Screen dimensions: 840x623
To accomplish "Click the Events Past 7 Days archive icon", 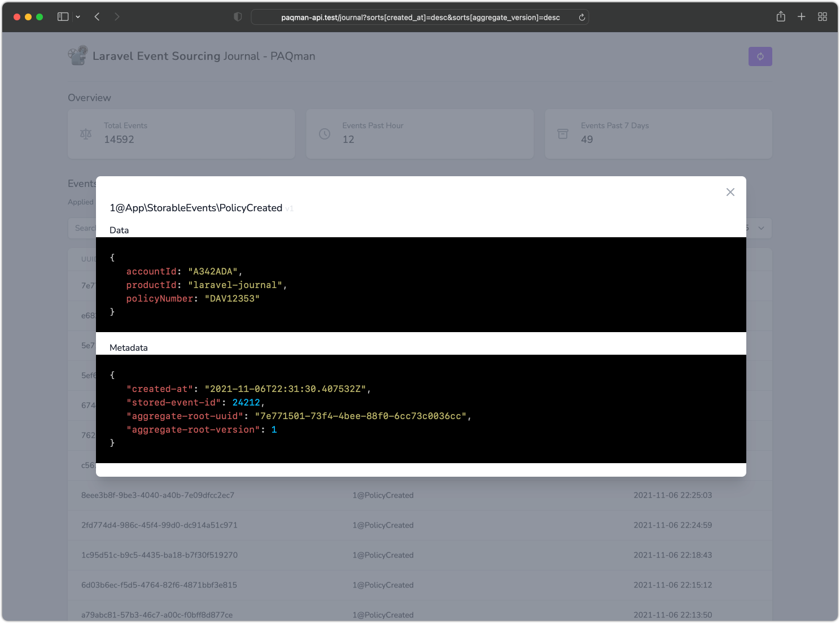I will (x=563, y=134).
